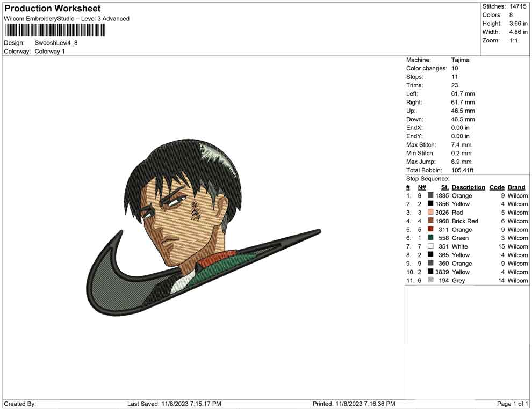532x409 pixels.
Task: Click the Width value '4.86 in'
Action: tap(519, 32)
